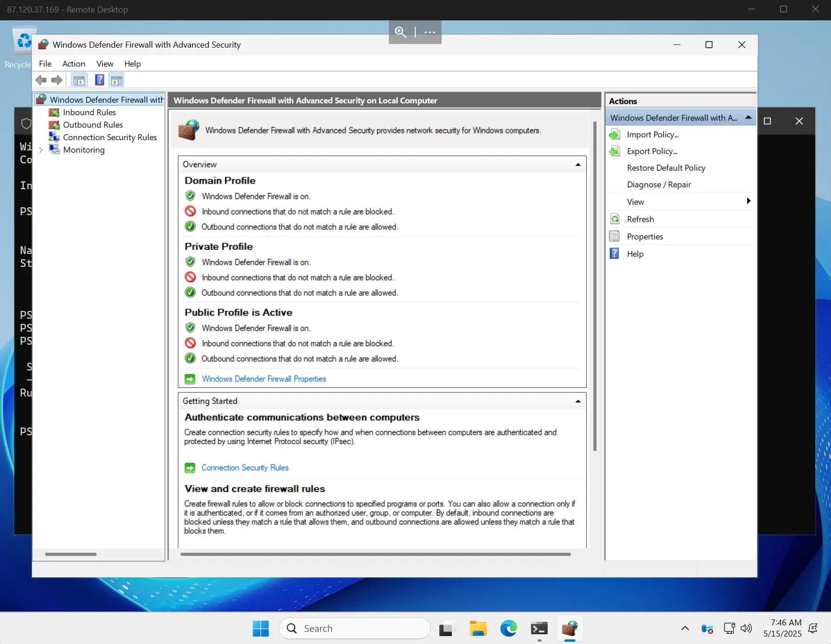Open the View submenu arrow in Actions

point(748,201)
